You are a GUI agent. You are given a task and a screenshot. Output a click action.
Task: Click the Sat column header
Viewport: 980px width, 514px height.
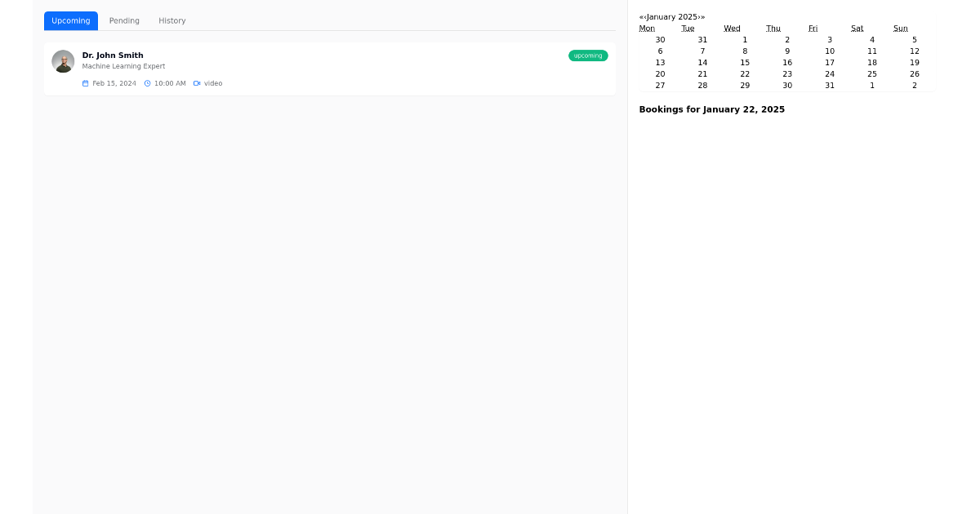(x=857, y=28)
